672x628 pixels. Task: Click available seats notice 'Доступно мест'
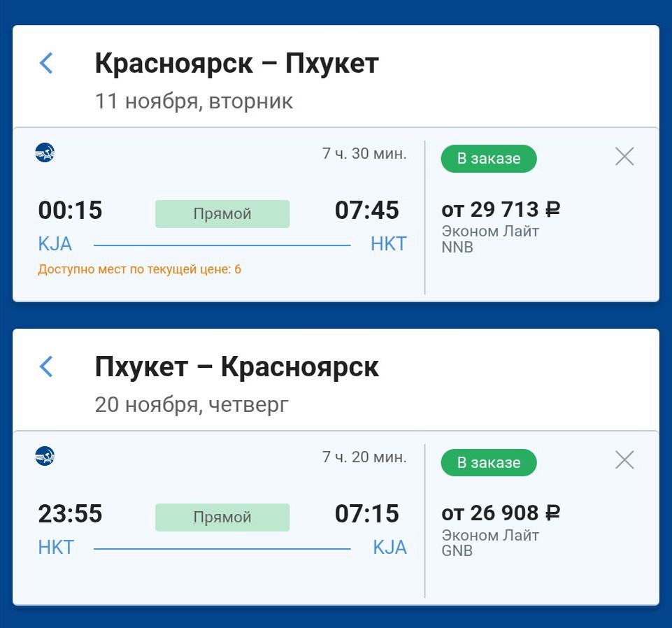pyautogui.click(x=139, y=269)
